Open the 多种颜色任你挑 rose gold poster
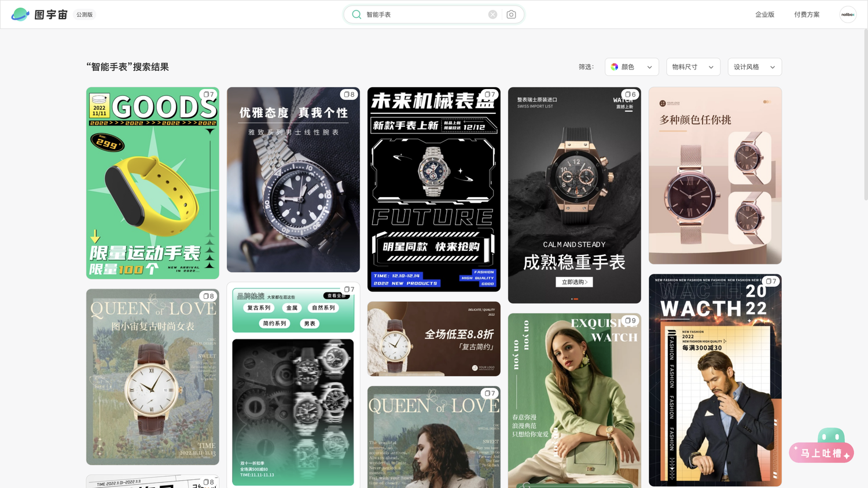This screenshot has height=488, width=868. coord(715,176)
